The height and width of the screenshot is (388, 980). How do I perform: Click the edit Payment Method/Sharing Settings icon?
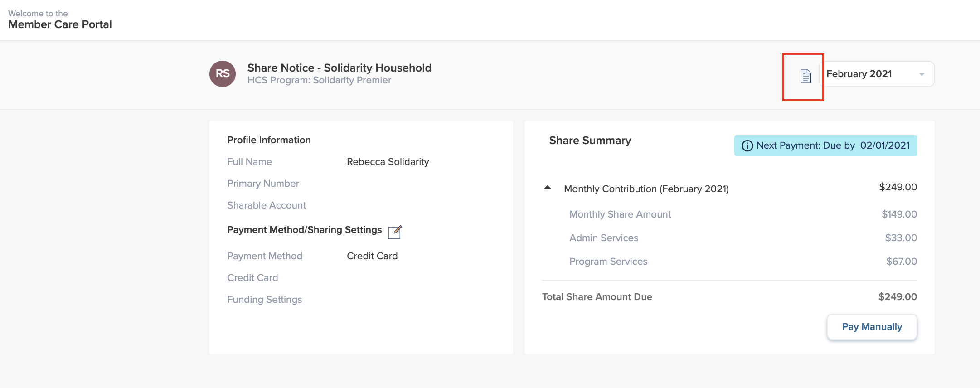pyautogui.click(x=395, y=232)
